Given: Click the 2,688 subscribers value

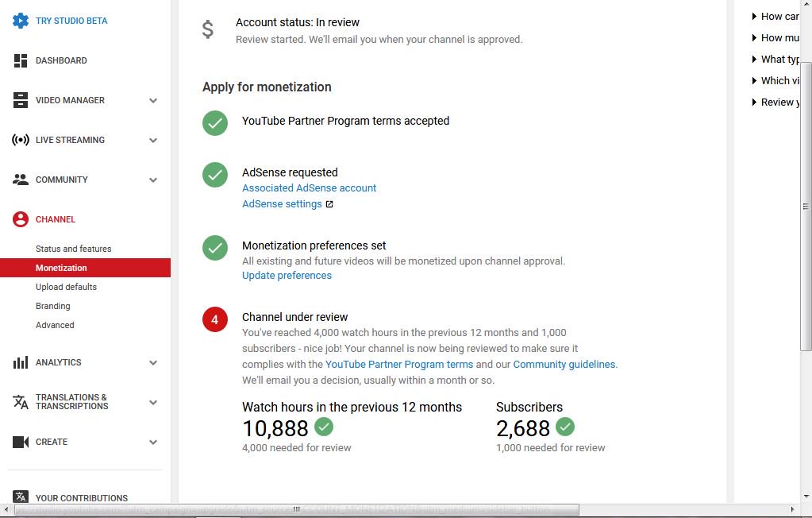Looking at the screenshot, I should point(523,428).
